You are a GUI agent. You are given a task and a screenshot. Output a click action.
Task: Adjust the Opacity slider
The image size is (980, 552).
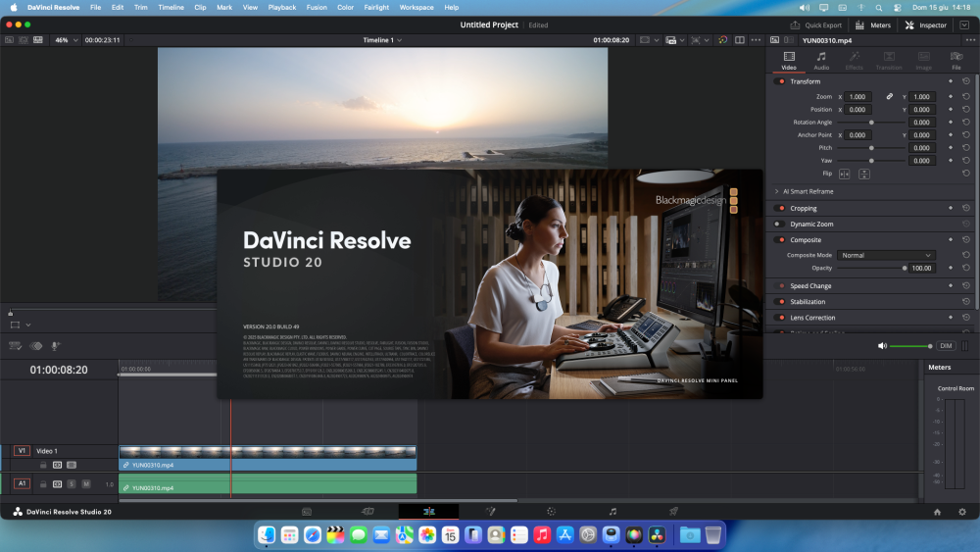(871, 268)
